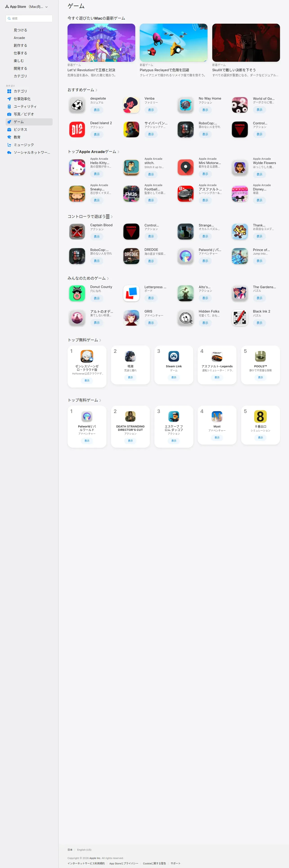Open the DEATH STRANDING DIRECTOR'S CUT icon
Screen dimensions: 289x868
130,416
